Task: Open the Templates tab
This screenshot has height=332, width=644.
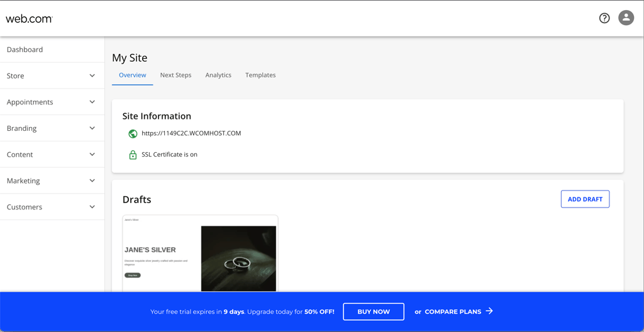Action: 260,75
